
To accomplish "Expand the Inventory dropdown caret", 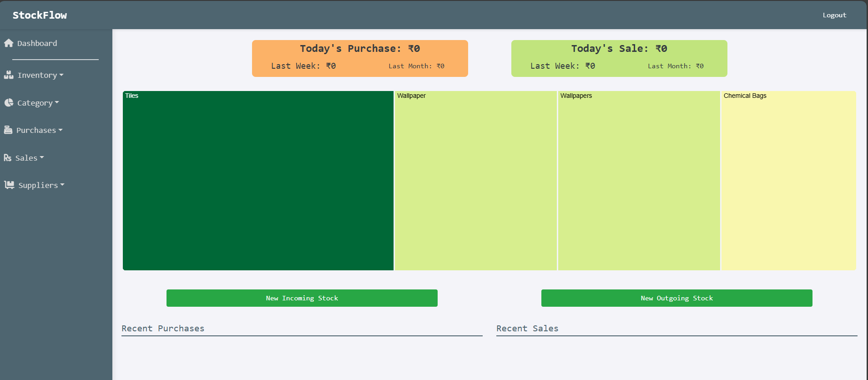I will pyautogui.click(x=61, y=75).
